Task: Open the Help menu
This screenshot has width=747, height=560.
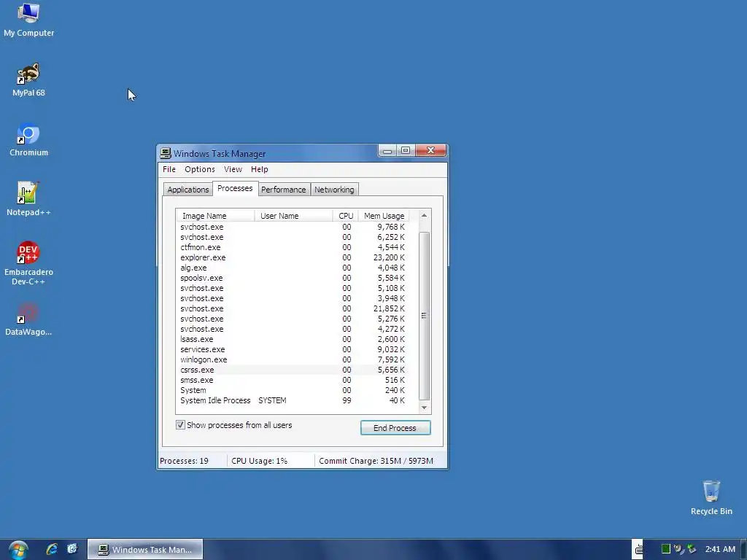Action: point(260,169)
